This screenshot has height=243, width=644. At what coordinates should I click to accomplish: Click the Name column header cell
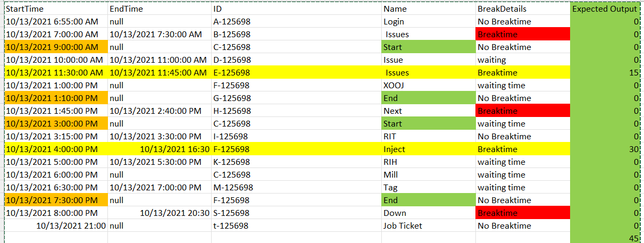pos(429,9)
